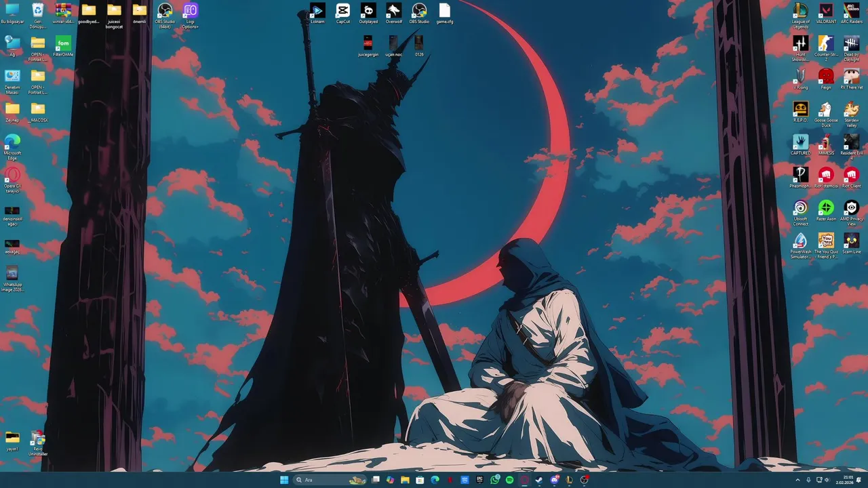Select the OBS Studio (64bit) shortcut
Viewport: 868px width, 488px height.
point(165,16)
